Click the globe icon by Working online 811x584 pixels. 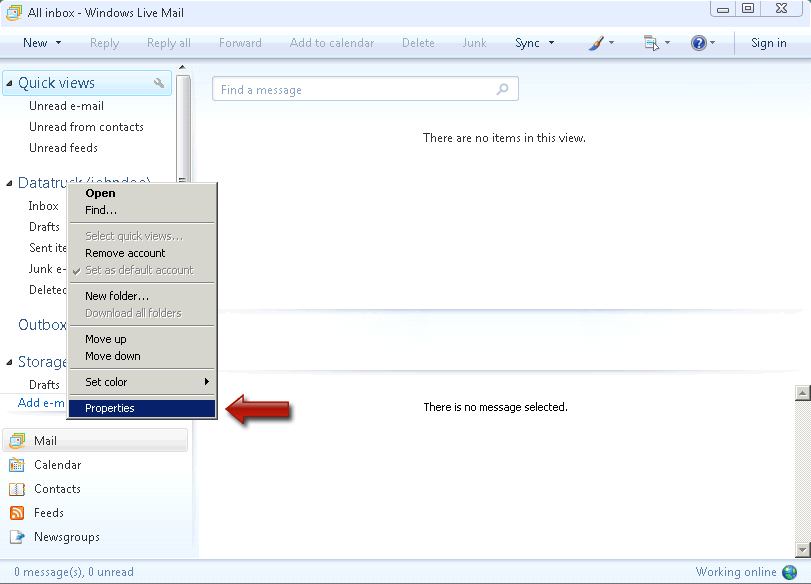pos(789,572)
